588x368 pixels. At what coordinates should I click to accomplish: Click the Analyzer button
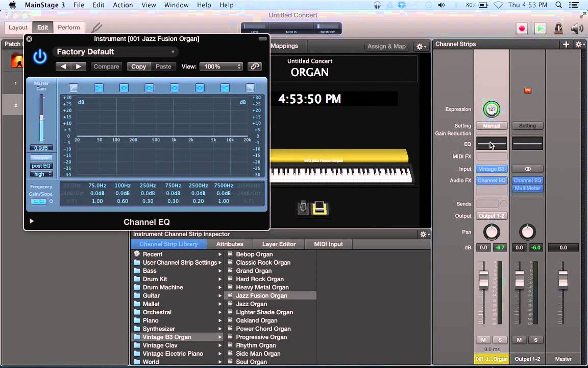(x=41, y=158)
